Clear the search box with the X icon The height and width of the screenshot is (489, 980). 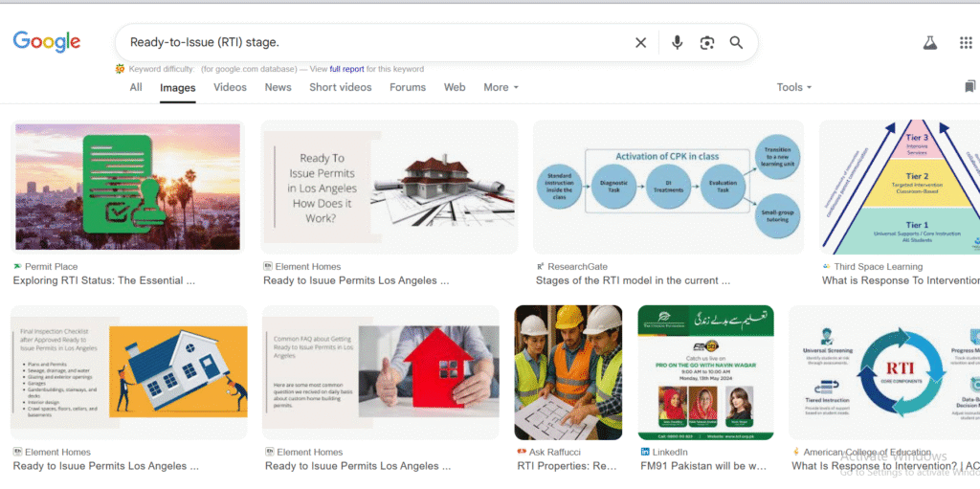(640, 42)
